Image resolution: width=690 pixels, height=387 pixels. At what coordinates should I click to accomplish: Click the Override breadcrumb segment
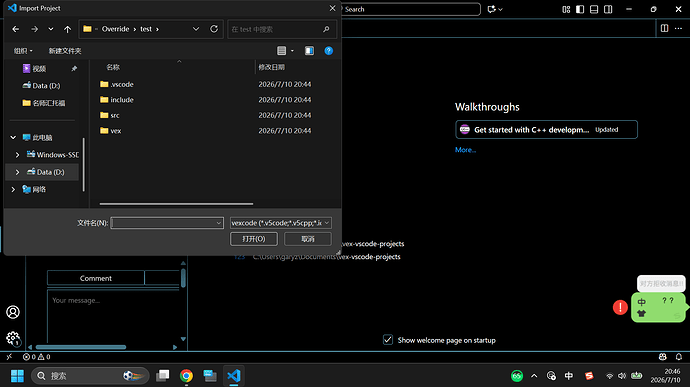click(x=115, y=29)
